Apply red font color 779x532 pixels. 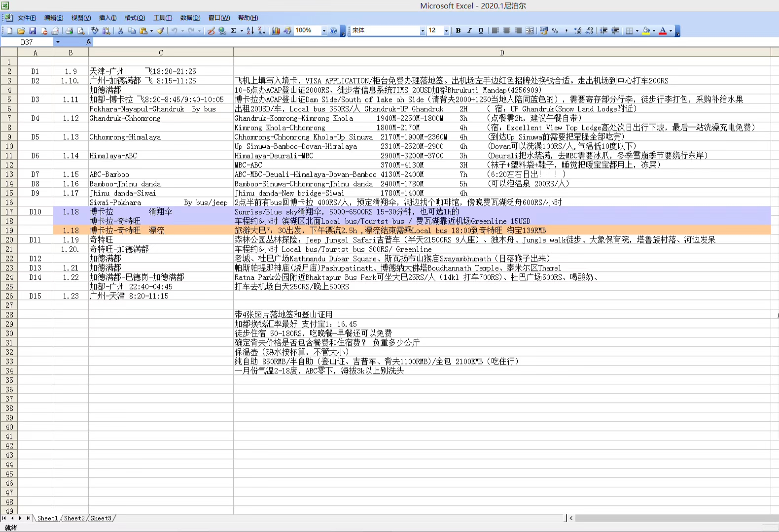pos(663,31)
